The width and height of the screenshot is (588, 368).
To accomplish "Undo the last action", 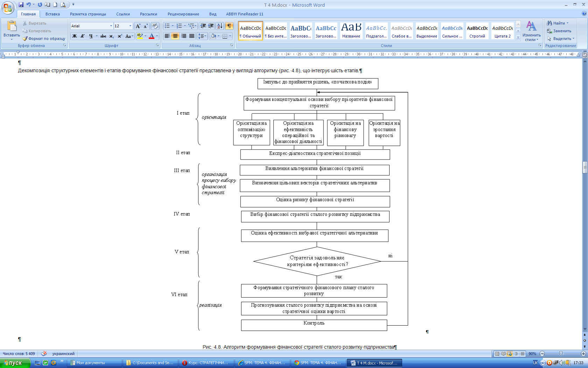I will pos(29,5).
